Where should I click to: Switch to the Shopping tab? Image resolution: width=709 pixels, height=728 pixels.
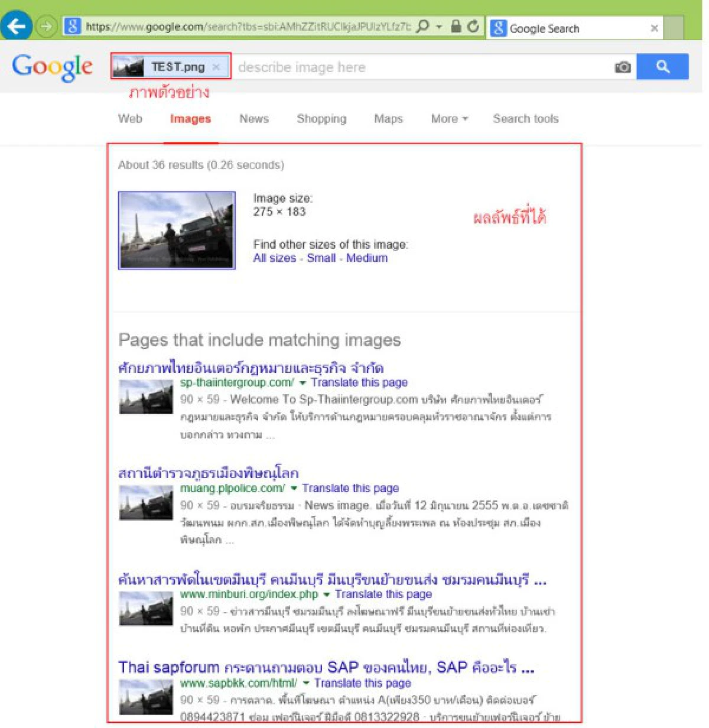click(x=321, y=119)
